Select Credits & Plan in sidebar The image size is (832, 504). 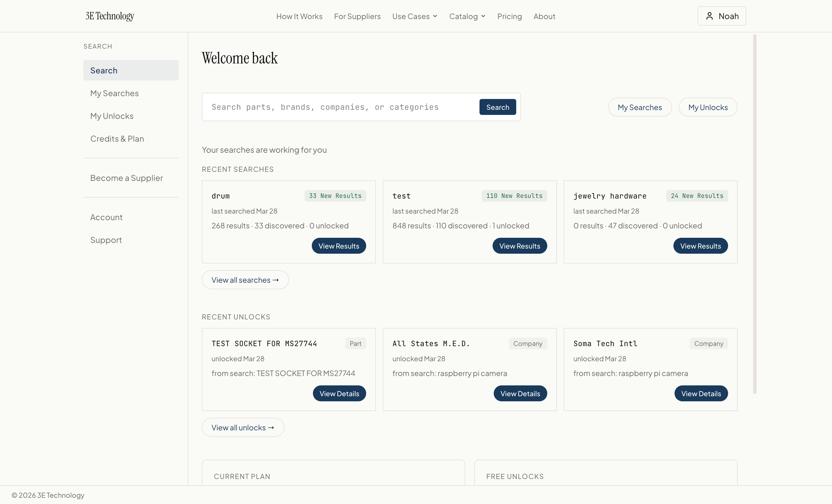click(x=117, y=139)
